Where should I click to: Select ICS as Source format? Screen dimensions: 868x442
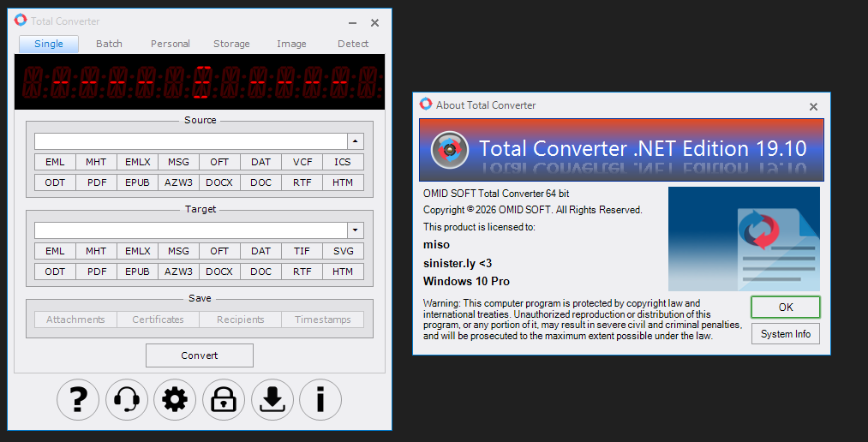coord(344,162)
